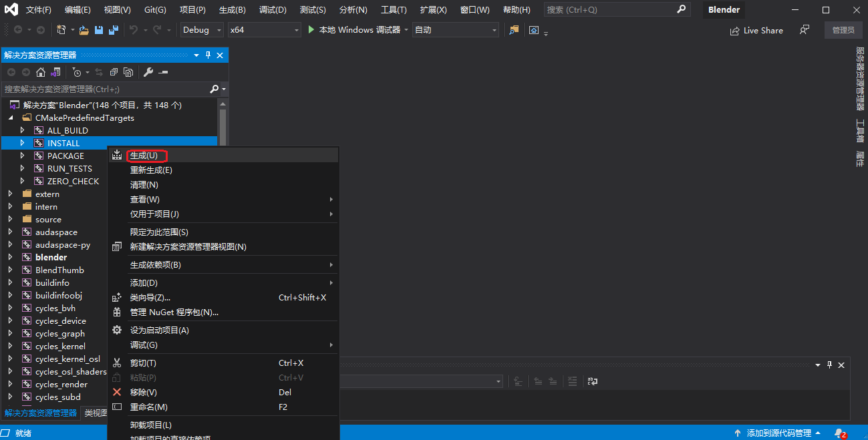868x440 pixels.
Task: Open the 自动 dropdown in toolbar
Action: (456, 30)
